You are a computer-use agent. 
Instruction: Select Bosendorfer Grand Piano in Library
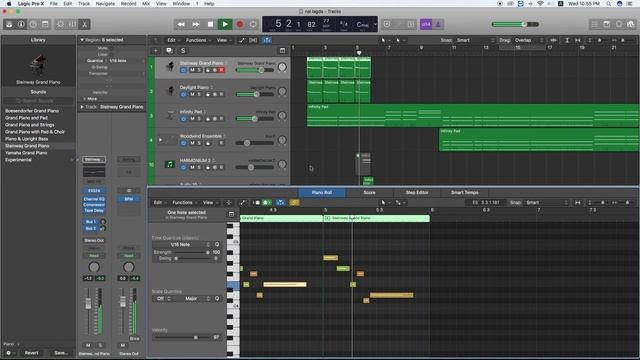[32, 111]
